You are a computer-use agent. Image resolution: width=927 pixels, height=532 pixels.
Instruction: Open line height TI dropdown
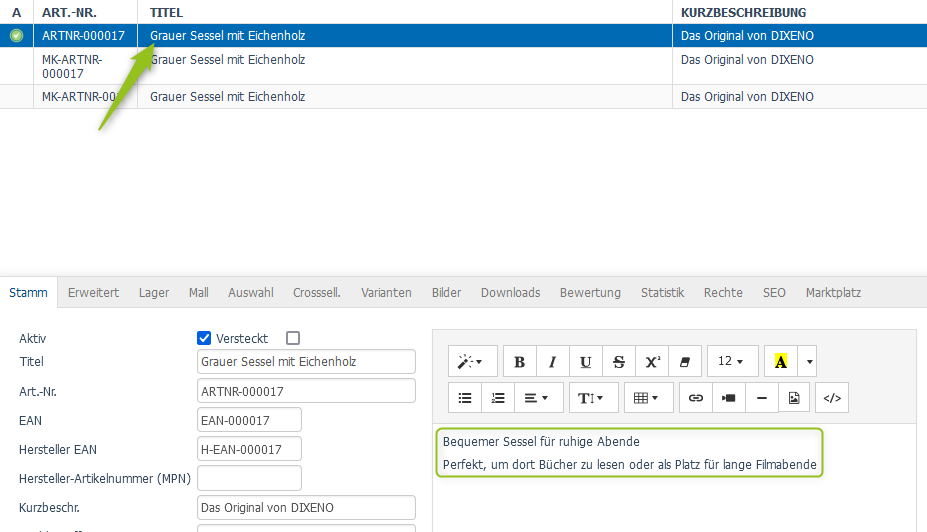[594, 398]
